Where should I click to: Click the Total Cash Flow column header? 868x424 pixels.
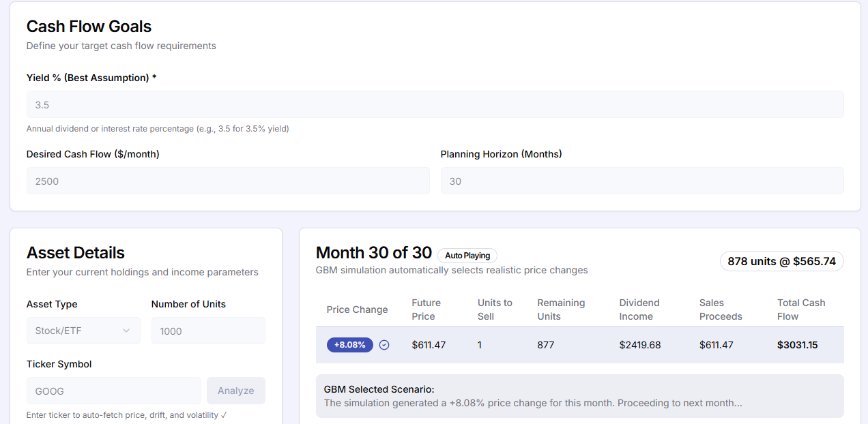point(801,309)
